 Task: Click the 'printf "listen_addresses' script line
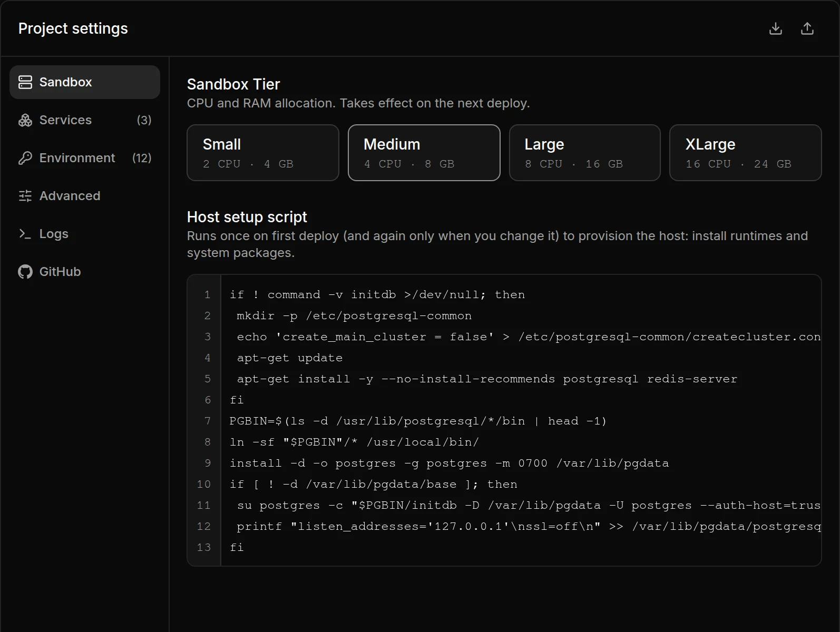point(529,527)
